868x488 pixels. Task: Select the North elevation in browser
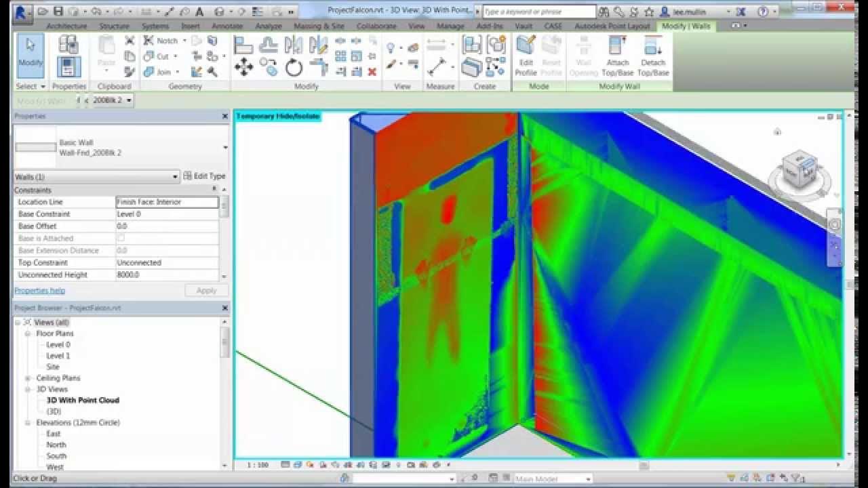click(56, 445)
